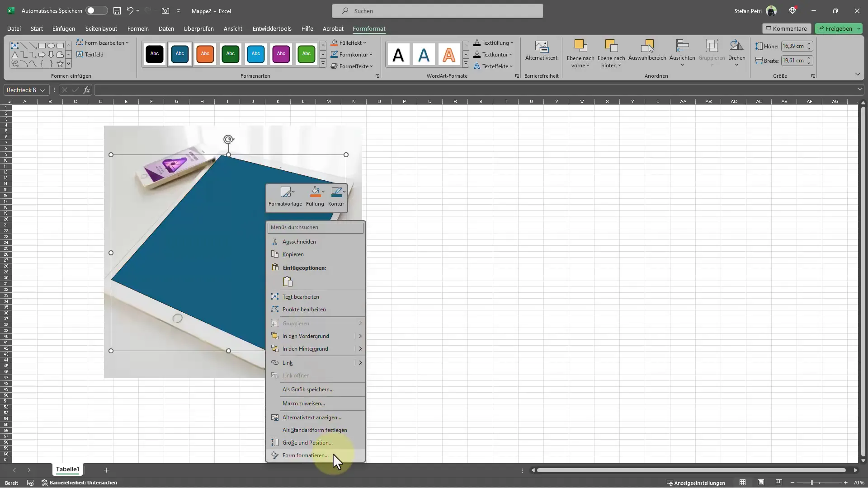Open Formatvorlage in the mini toolbar
Viewport: 868px width, 488px height.
(285, 197)
